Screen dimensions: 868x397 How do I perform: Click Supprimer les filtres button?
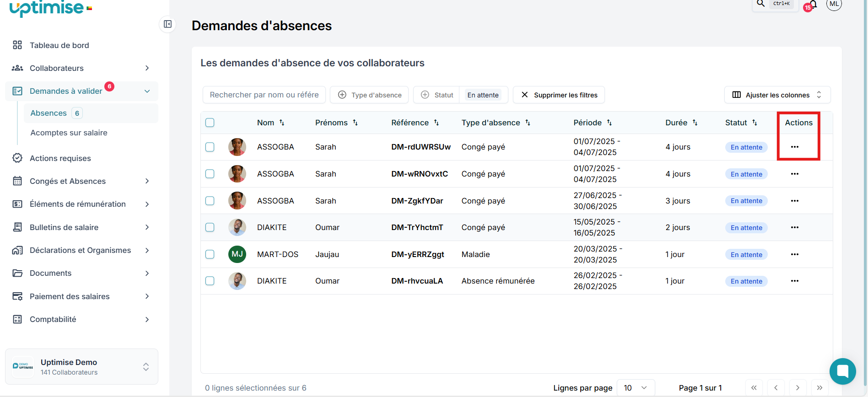[x=559, y=95]
